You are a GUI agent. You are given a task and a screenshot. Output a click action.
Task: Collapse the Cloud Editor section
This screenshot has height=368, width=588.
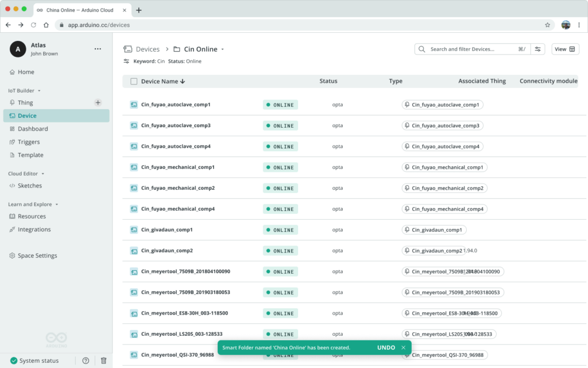click(x=42, y=174)
